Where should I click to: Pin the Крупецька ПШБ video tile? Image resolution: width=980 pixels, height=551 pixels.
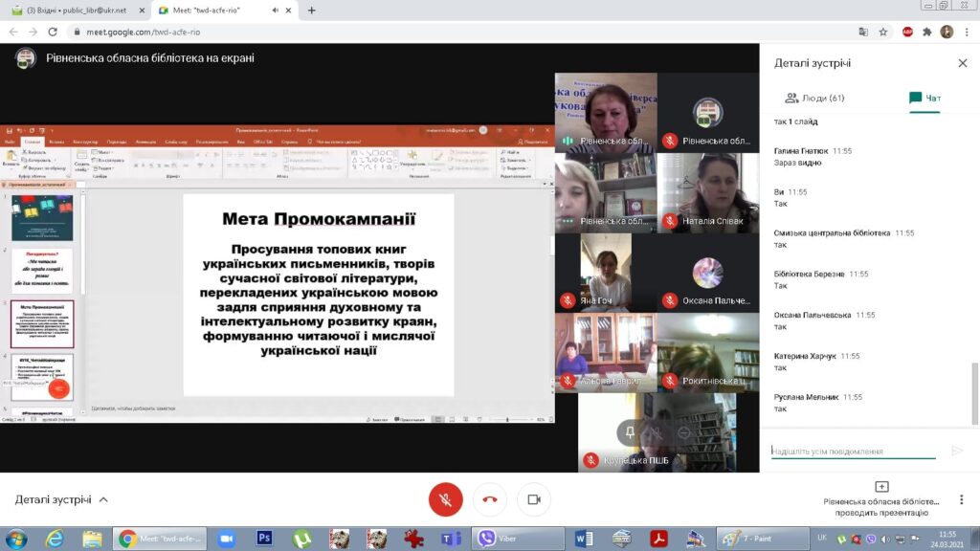point(630,432)
